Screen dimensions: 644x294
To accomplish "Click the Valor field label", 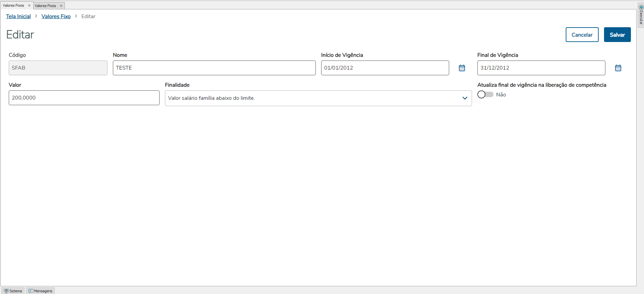I will [15, 85].
